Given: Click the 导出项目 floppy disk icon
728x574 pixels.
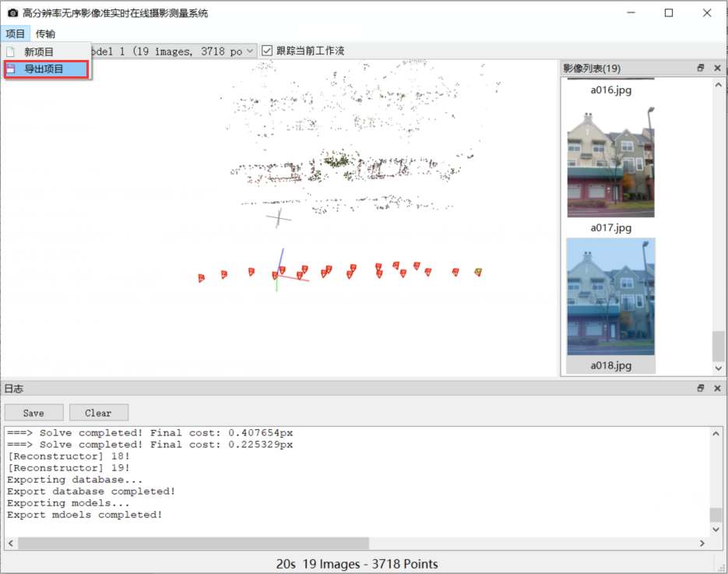Looking at the screenshot, I should click(10, 69).
